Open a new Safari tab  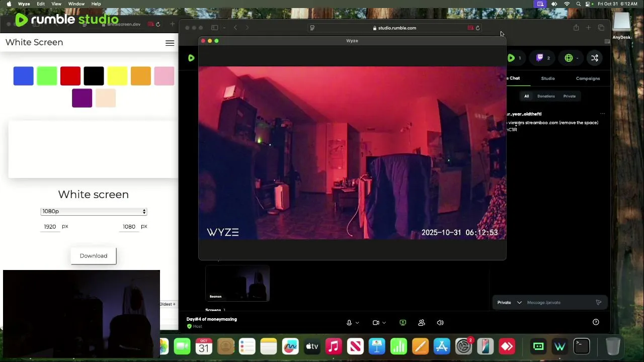(588, 28)
